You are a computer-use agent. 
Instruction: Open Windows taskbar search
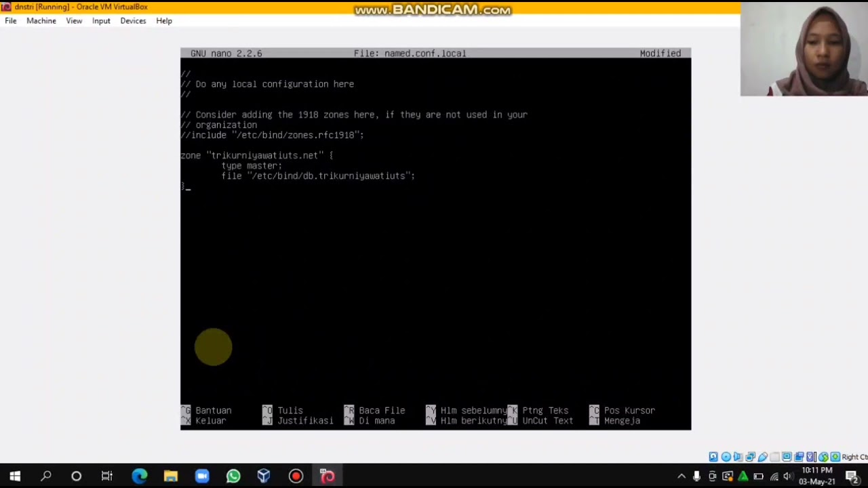point(46,476)
